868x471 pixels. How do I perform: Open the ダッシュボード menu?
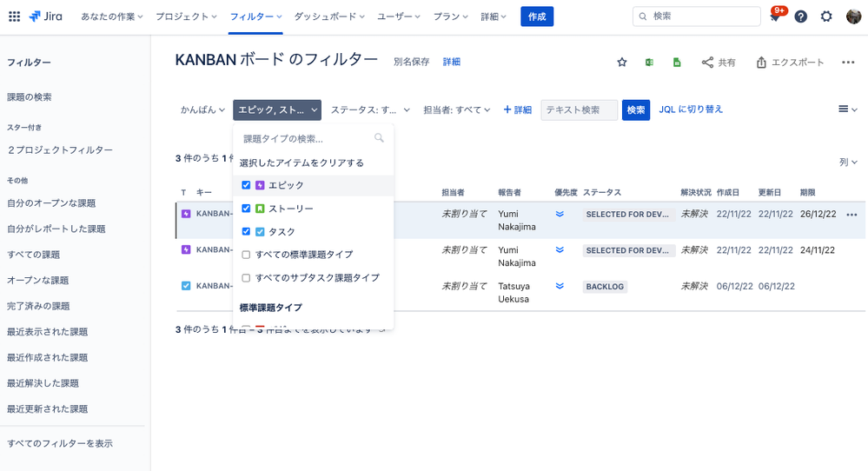click(329, 17)
